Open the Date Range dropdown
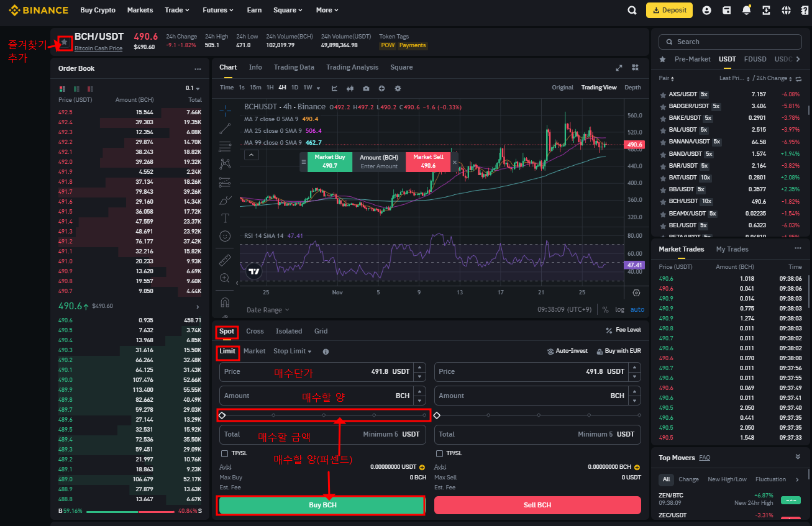 pyautogui.click(x=268, y=310)
